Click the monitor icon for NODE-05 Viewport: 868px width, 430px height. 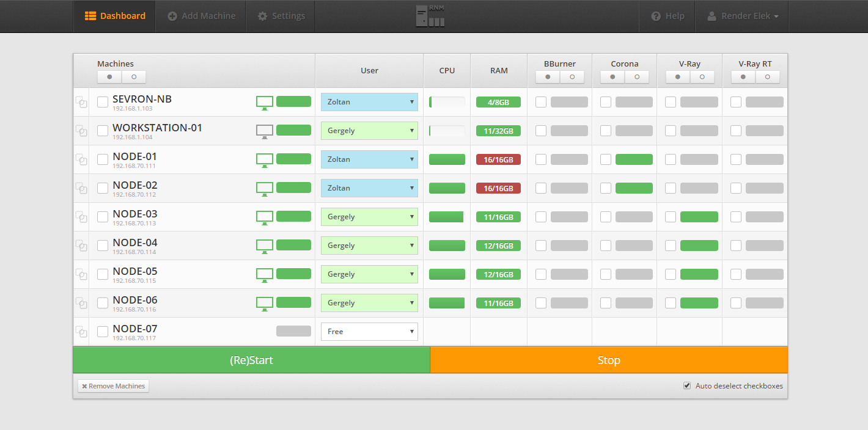(265, 275)
